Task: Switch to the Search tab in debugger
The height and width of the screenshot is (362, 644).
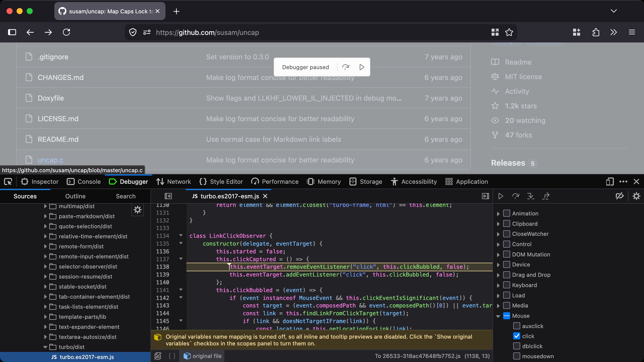Action: 126,196
